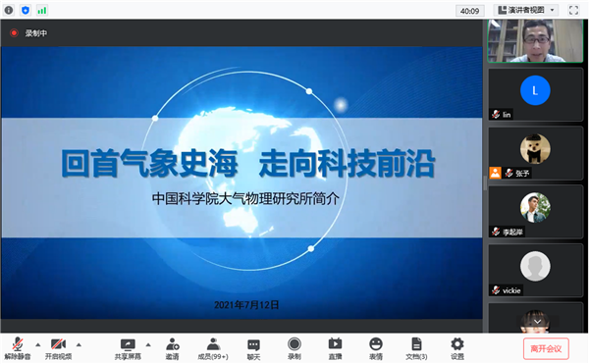Screen dimensions: 589x364
Task: Click the red 离开会议 button
Action: [x=546, y=348]
